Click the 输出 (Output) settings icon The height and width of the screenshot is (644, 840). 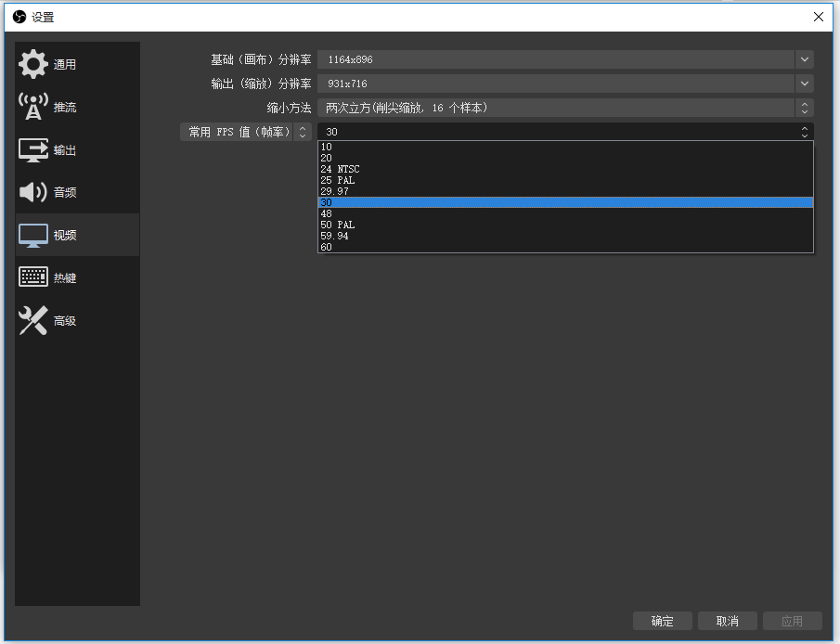(x=32, y=148)
